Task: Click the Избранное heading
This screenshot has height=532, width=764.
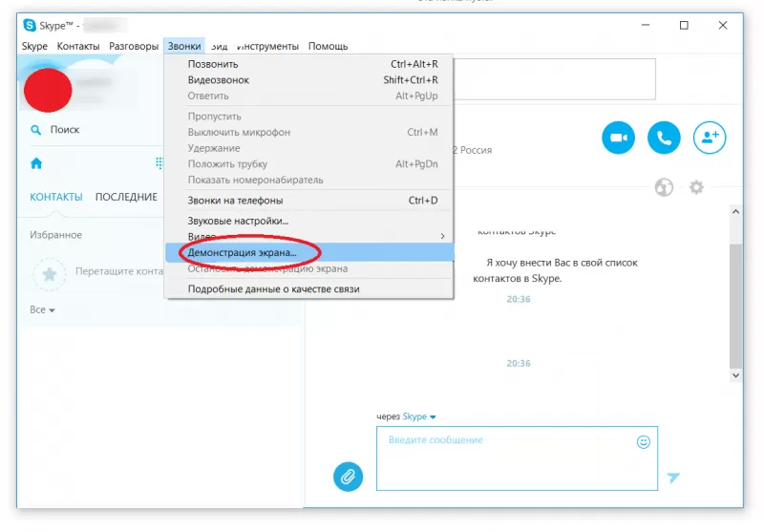Action: pos(55,235)
